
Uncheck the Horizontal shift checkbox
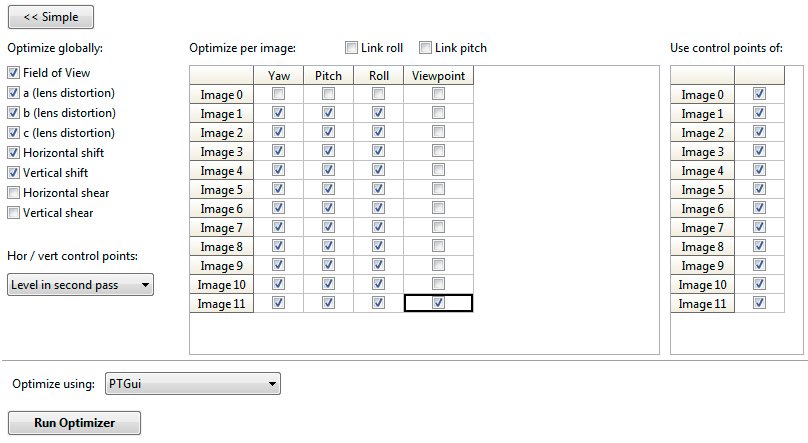click(x=13, y=153)
